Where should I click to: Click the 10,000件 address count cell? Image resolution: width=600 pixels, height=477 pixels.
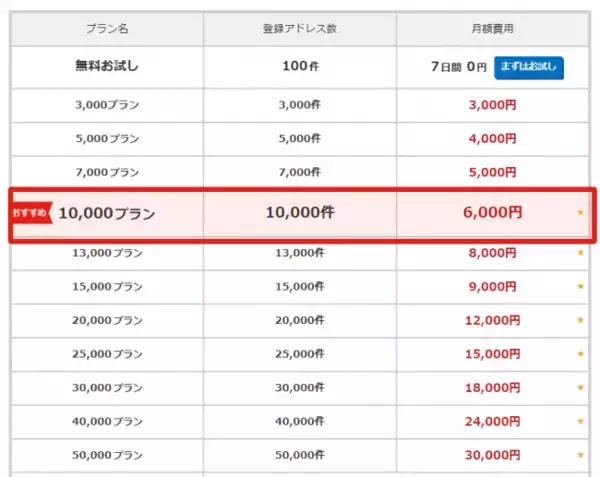[x=299, y=212]
